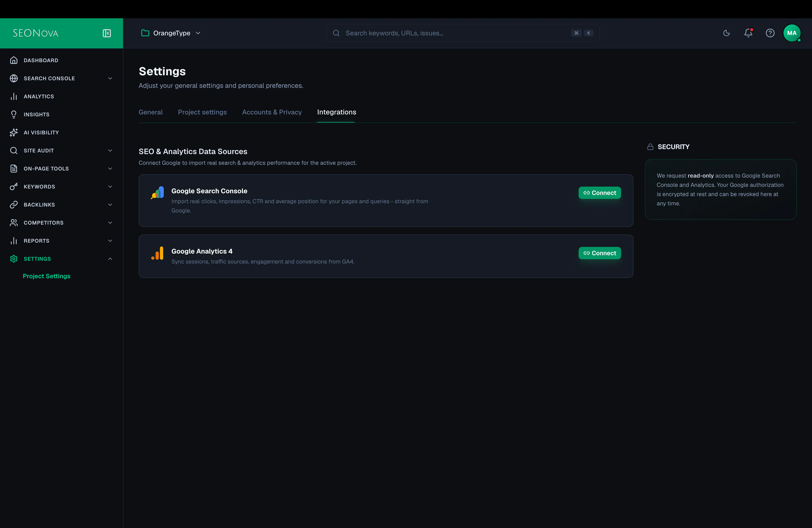This screenshot has height=528, width=812.
Task: Click the Search Console globe icon
Action: 14,78
